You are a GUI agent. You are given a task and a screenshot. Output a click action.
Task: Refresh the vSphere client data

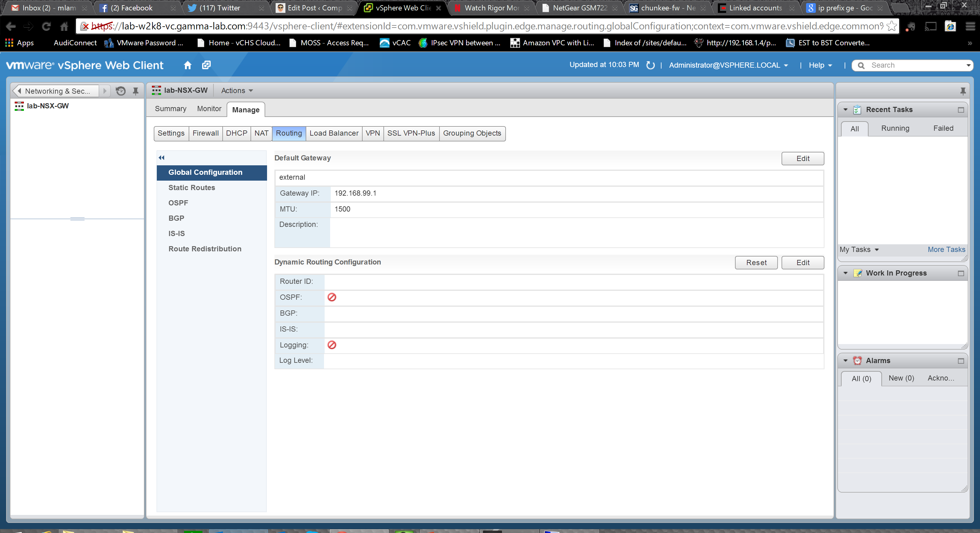[x=650, y=66]
